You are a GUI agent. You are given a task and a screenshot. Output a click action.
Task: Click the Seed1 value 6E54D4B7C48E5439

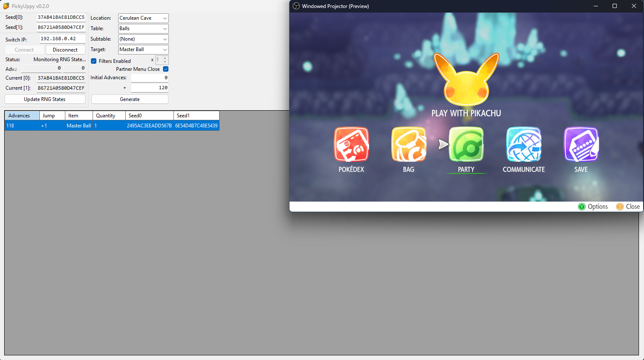tap(197, 126)
